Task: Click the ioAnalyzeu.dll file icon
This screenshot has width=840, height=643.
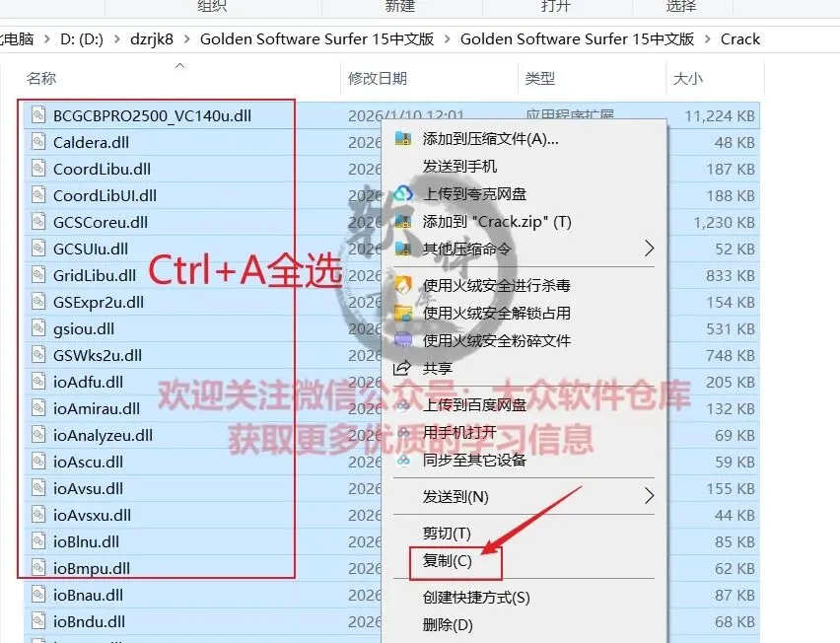Action: click(38, 435)
